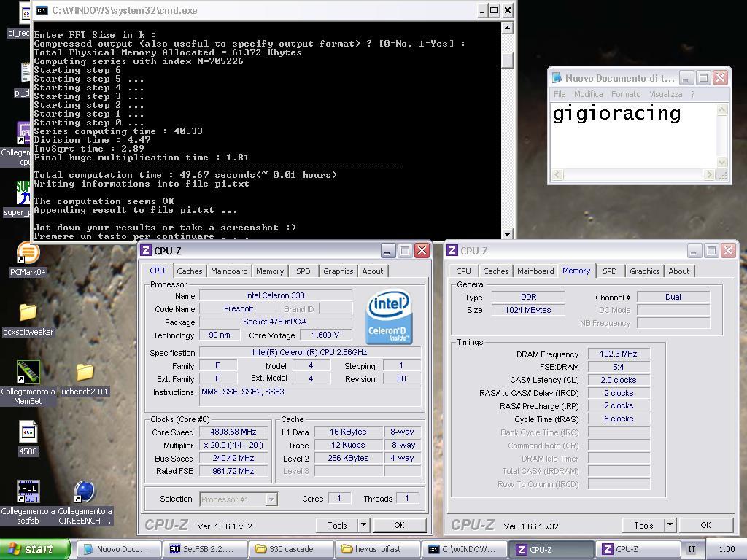This screenshot has height=560, width=747.
Task: Open Memory tab in left CPU-Z window
Action: click(270, 271)
